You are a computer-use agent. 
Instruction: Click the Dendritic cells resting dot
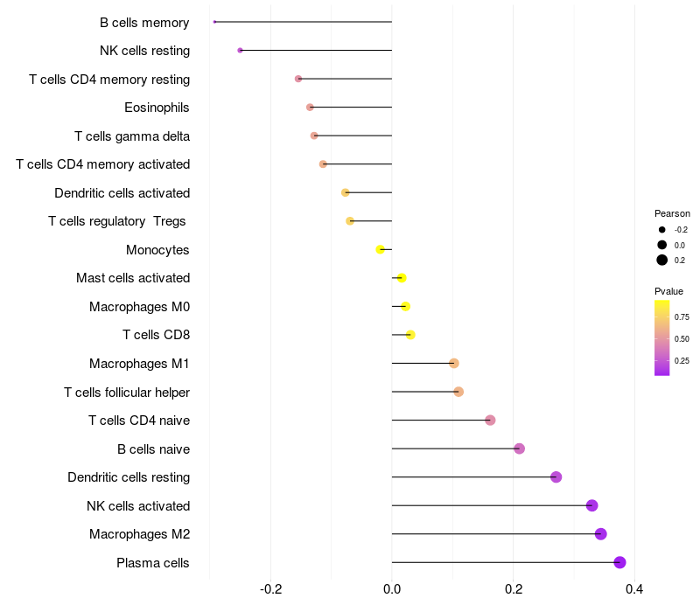click(x=556, y=476)
